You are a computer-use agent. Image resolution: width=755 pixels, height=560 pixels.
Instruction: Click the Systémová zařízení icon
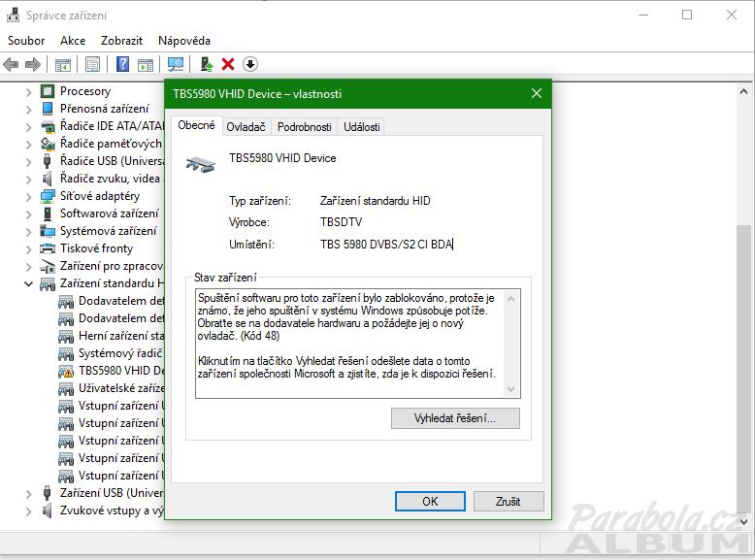click(48, 231)
